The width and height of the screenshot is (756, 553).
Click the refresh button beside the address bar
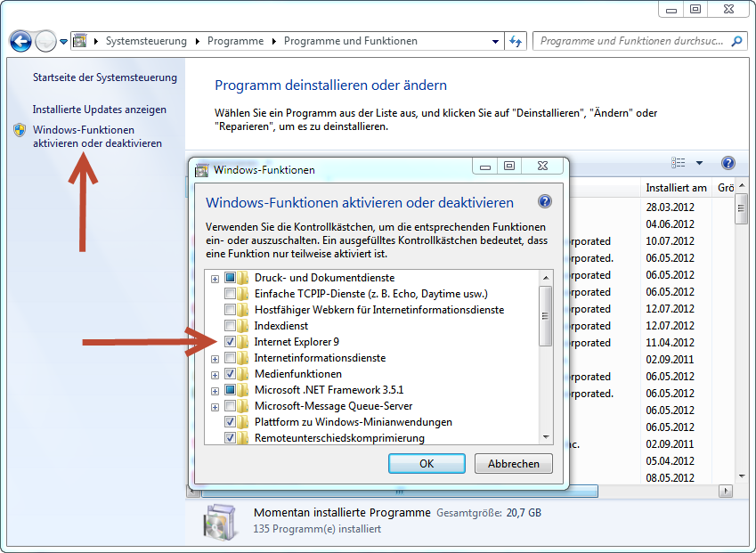click(x=516, y=41)
